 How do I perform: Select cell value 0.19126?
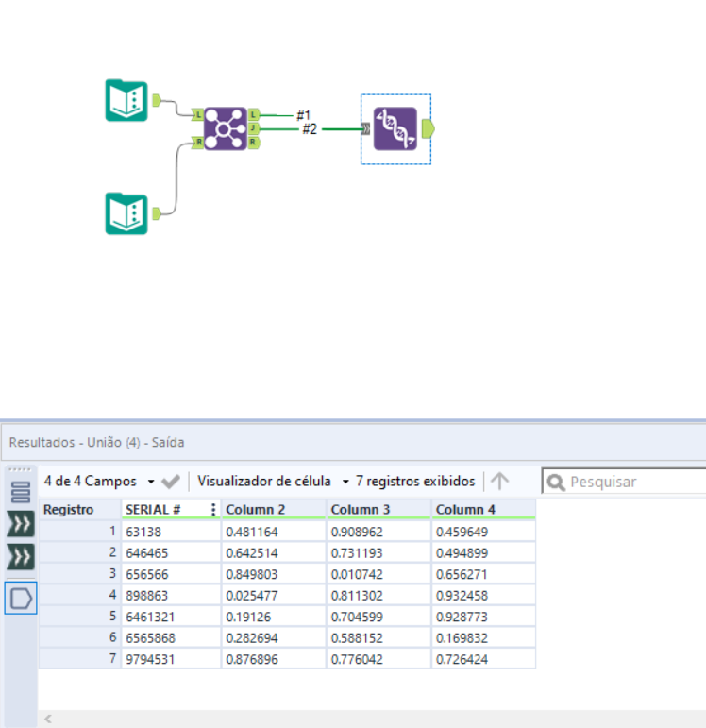pos(274,617)
